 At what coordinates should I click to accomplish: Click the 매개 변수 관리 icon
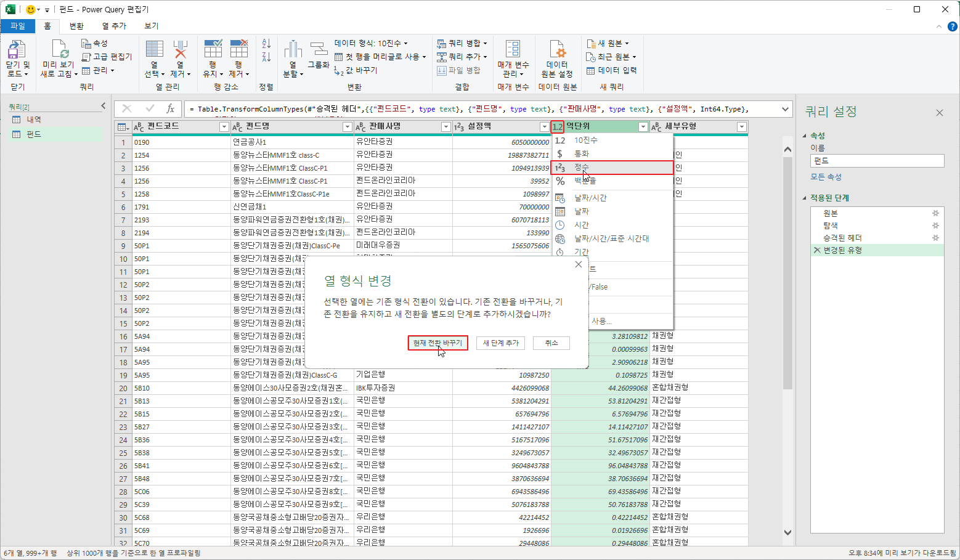click(x=513, y=49)
